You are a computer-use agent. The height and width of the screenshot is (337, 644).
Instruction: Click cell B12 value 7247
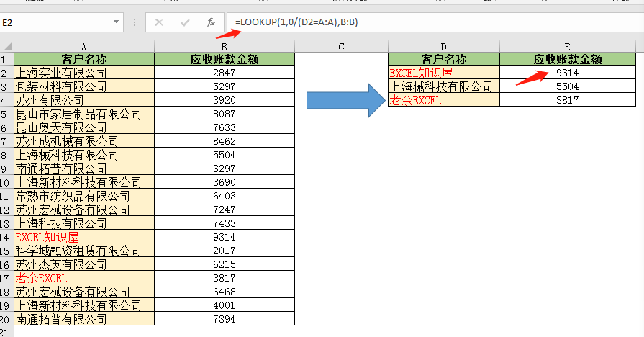pos(225,210)
